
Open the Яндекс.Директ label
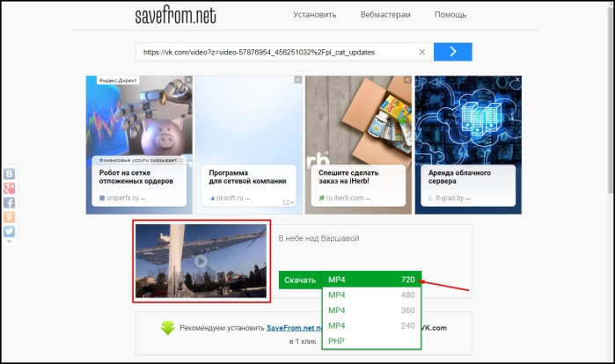coord(118,80)
